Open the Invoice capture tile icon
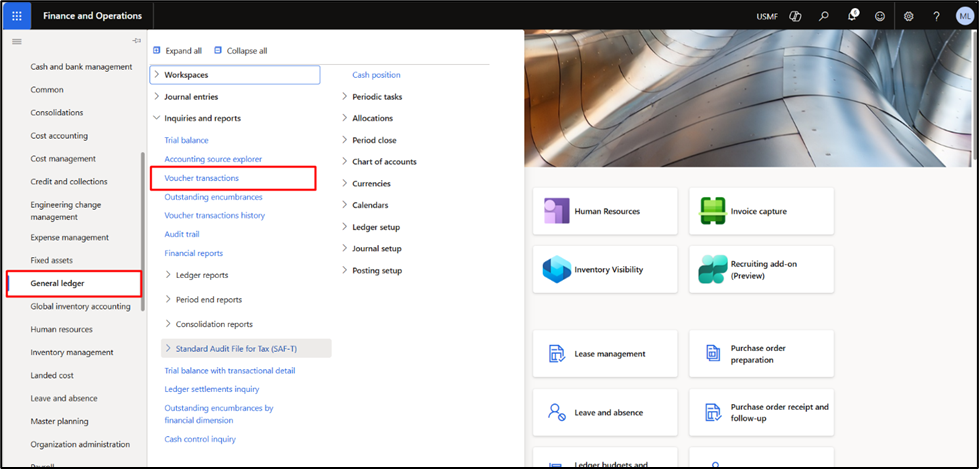The width and height of the screenshot is (979, 469). point(712,211)
